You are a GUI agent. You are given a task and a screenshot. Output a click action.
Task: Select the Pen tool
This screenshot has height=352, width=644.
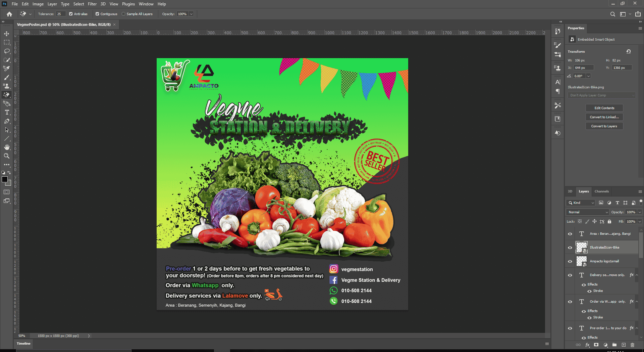[x=6, y=121]
